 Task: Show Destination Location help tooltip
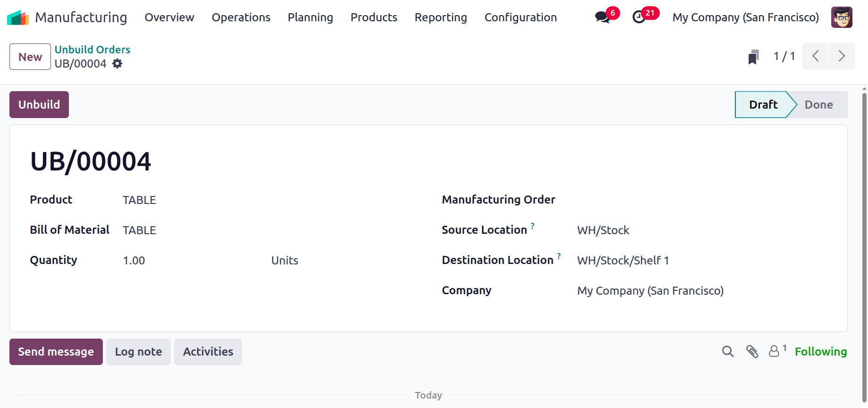559,256
